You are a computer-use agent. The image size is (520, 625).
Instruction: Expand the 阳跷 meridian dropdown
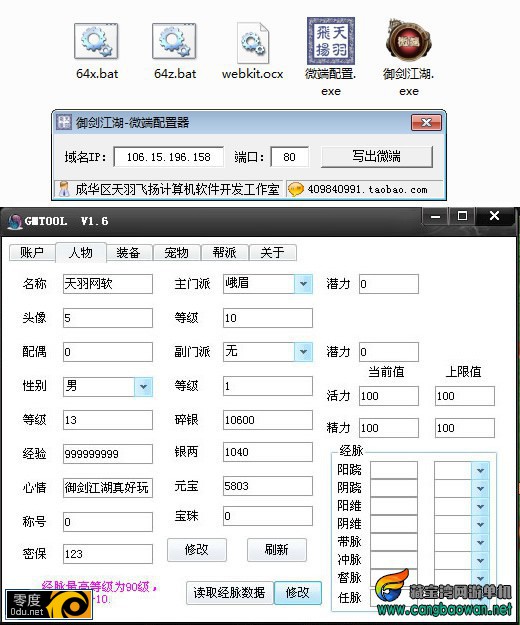pos(480,470)
